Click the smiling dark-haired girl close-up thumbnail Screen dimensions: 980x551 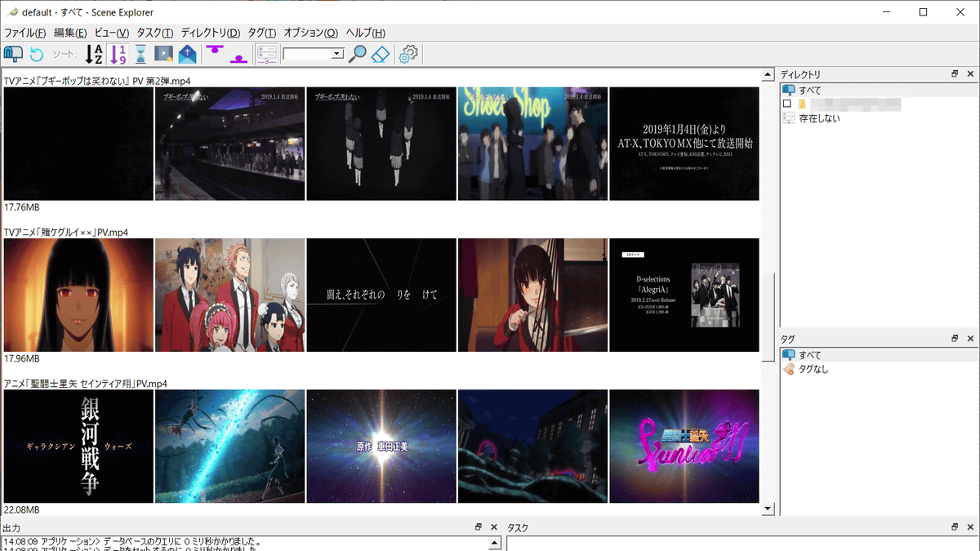point(78,295)
